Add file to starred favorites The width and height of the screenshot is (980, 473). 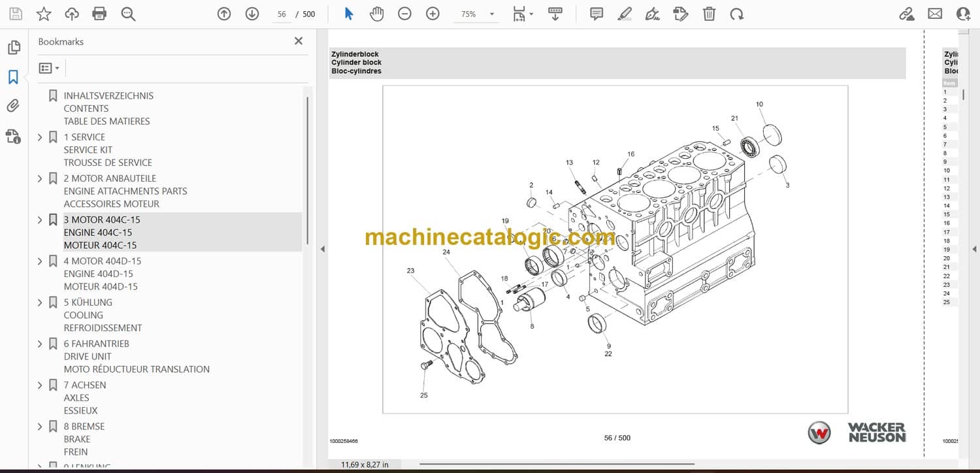[44, 14]
